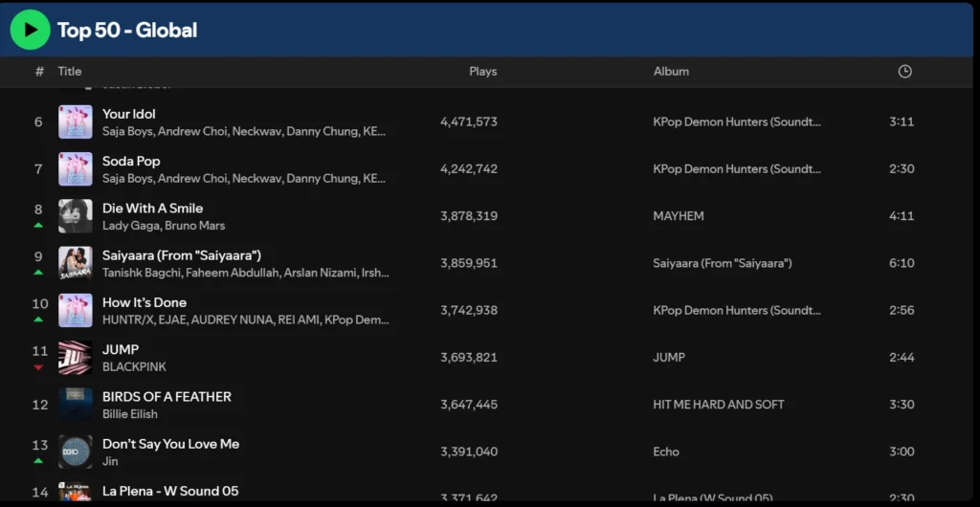Open La Plena - W Sound 05 title
This screenshot has width=980, height=507.
click(x=170, y=492)
